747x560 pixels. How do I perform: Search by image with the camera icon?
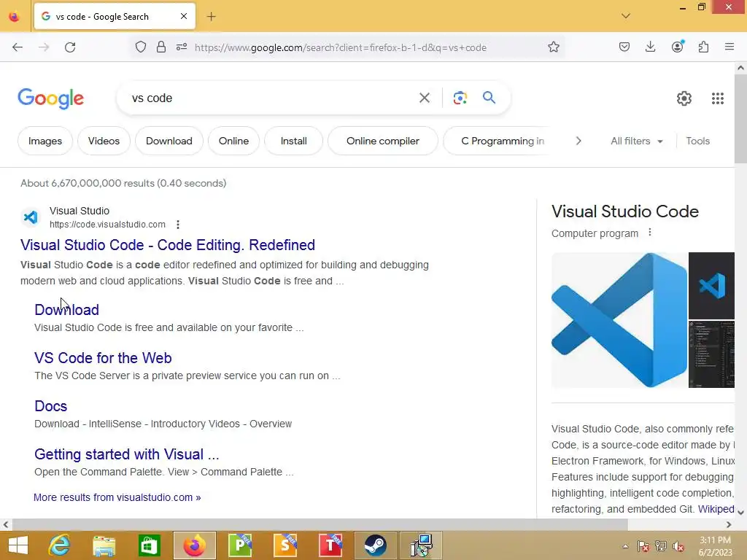(x=460, y=98)
